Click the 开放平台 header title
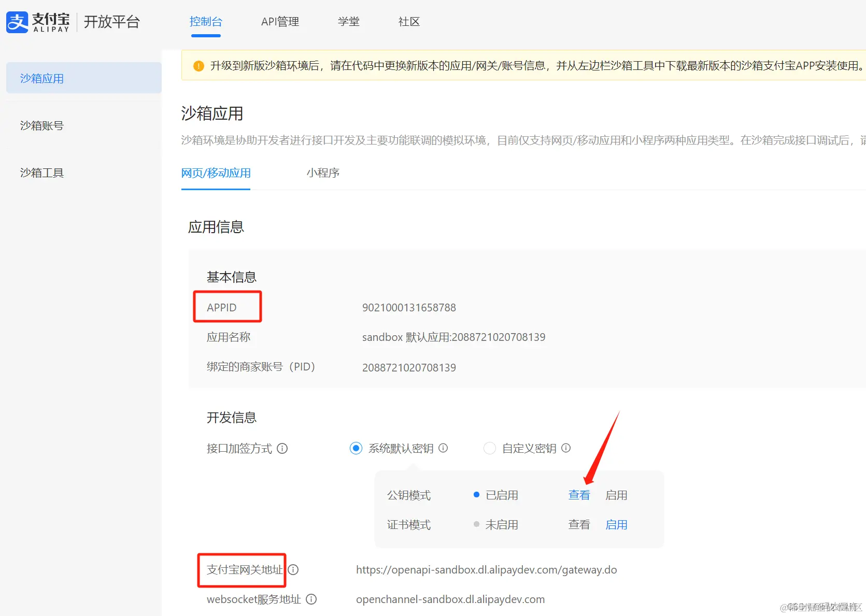The image size is (866, 616). 112,22
